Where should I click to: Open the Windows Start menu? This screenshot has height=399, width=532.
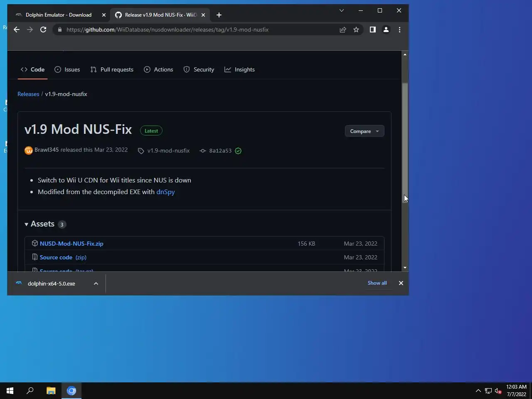pos(10,391)
